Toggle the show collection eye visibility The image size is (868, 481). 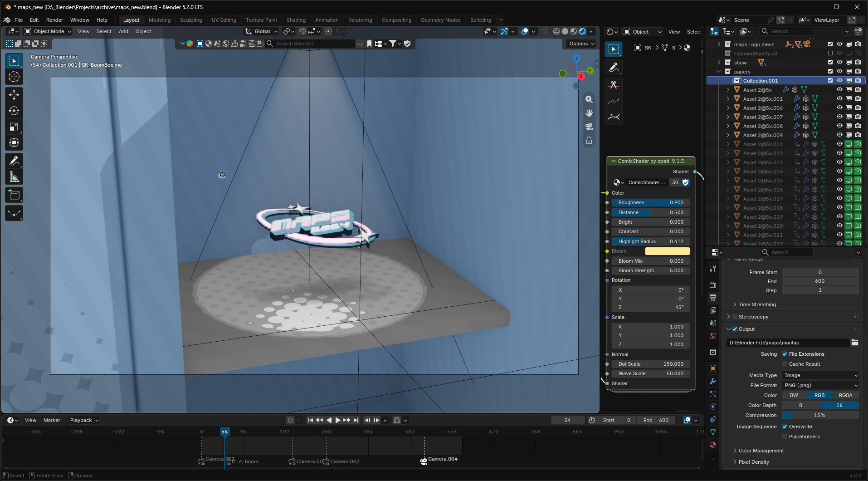click(x=839, y=62)
